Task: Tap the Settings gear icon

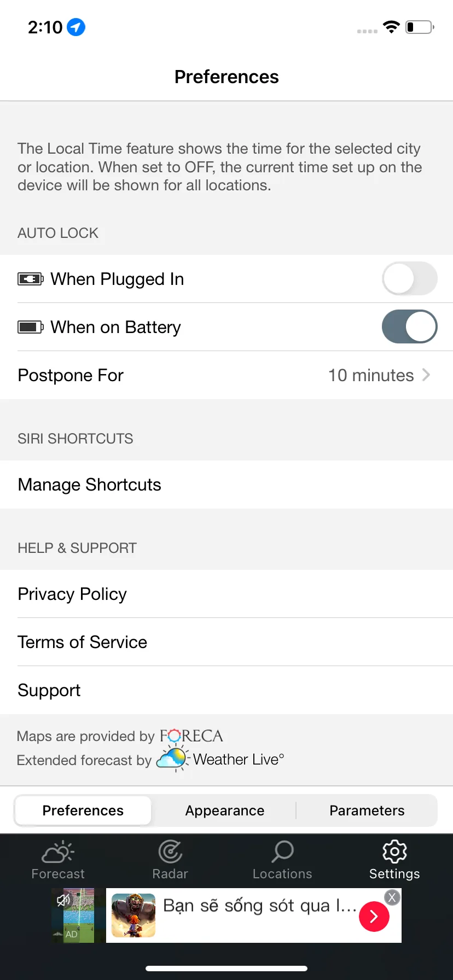Action: tap(394, 851)
